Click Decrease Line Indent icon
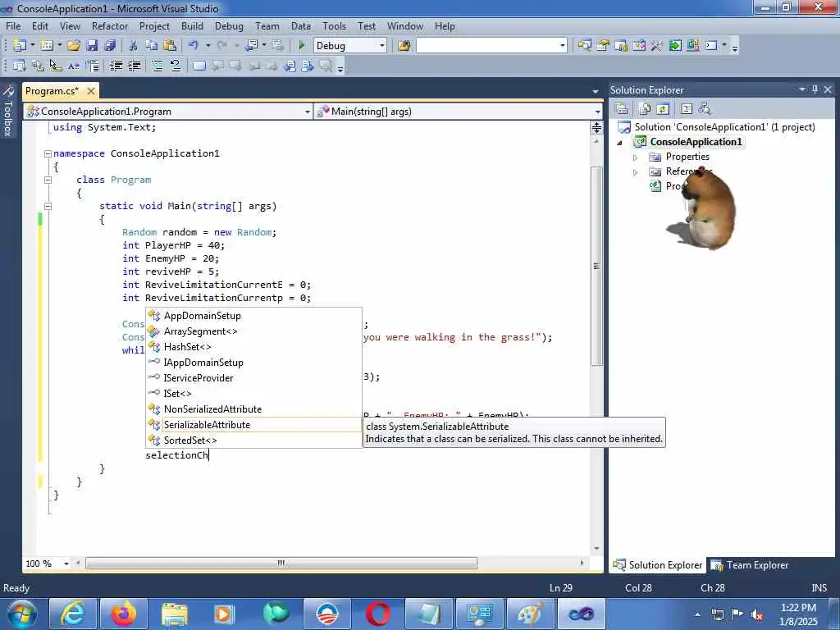The image size is (840, 630). (x=116, y=66)
